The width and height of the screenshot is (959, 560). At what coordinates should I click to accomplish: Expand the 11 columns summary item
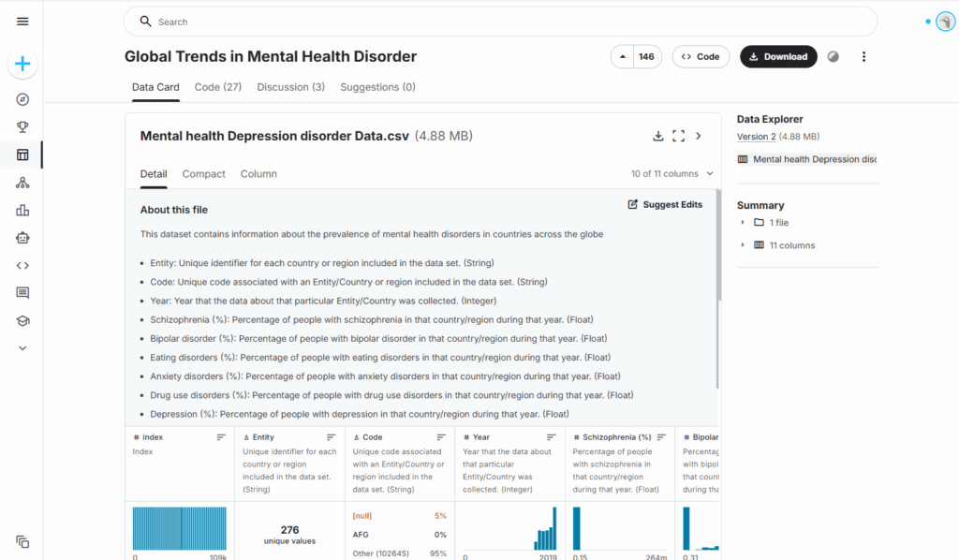[743, 245]
